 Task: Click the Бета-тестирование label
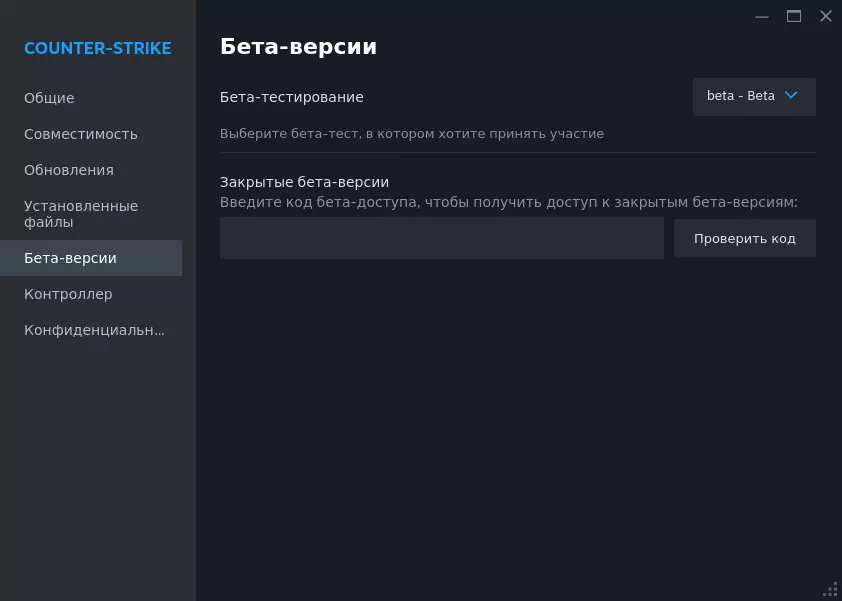(x=291, y=97)
